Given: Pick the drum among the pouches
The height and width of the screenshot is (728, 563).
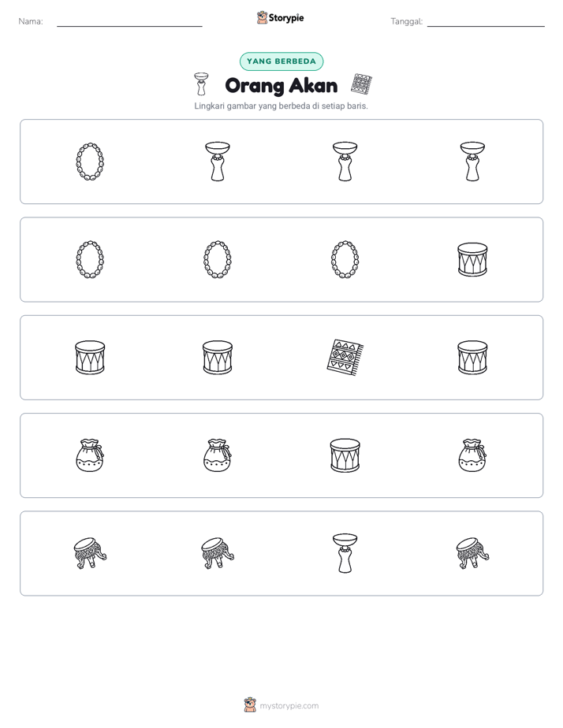Looking at the screenshot, I should 345,455.
